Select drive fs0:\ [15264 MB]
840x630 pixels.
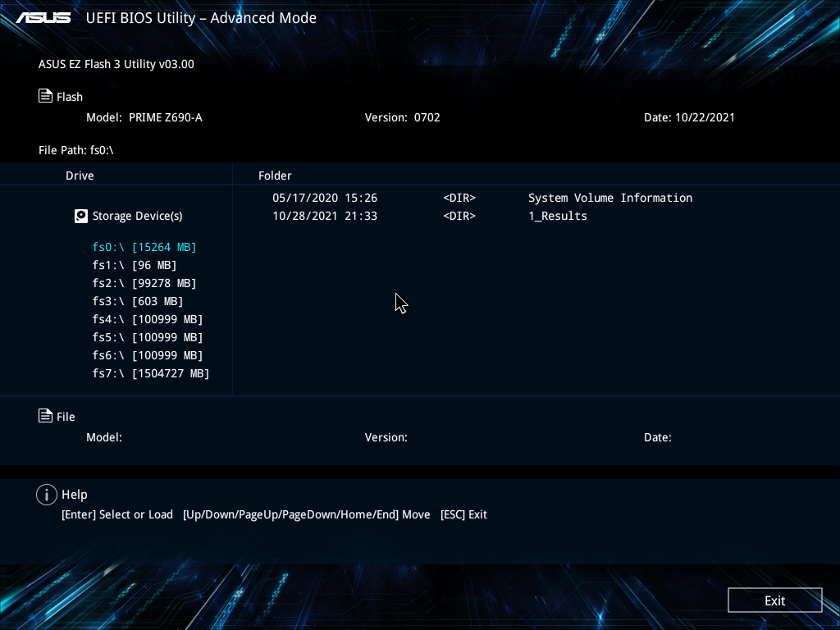pos(144,247)
